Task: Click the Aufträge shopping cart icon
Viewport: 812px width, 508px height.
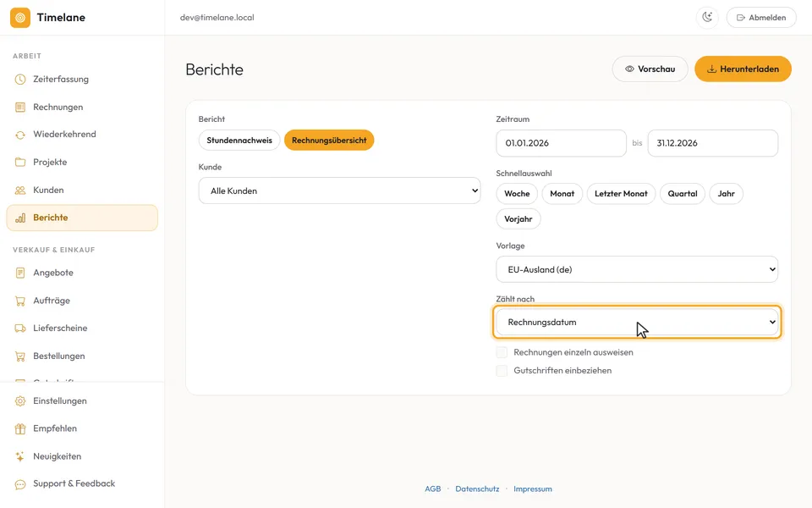Action: [x=20, y=301]
